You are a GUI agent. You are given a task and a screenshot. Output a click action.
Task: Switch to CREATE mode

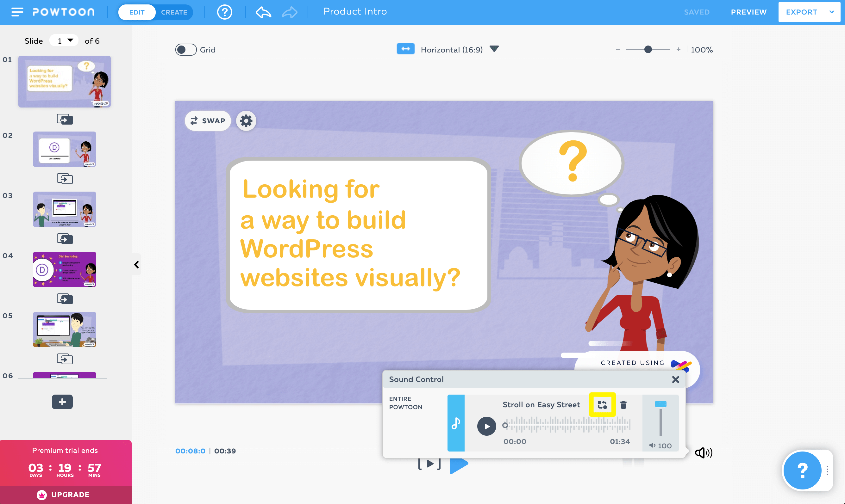[x=174, y=12]
